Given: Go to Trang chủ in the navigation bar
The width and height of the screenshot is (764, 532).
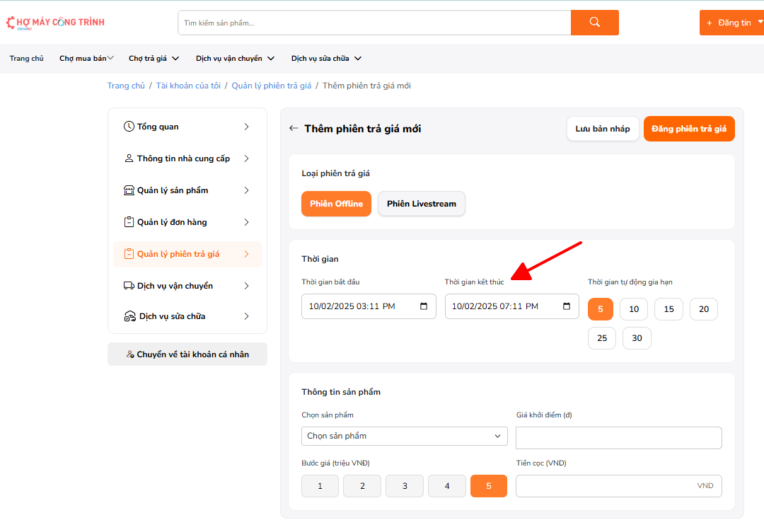Looking at the screenshot, I should coord(26,59).
